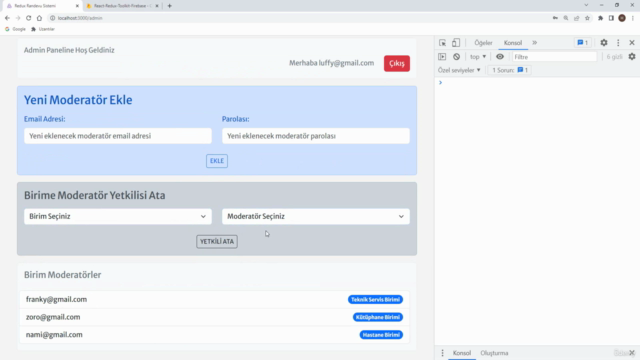
Task: Close the Redux Randevu Sistemi tab
Action: point(77,6)
